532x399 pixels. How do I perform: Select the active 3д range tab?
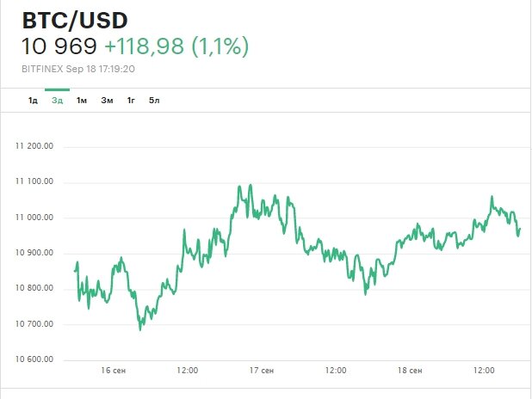(x=57, y=101)
